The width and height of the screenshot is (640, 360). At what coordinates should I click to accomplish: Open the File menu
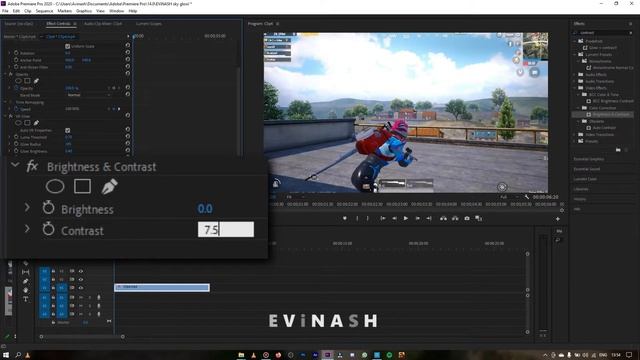point(5,11)
